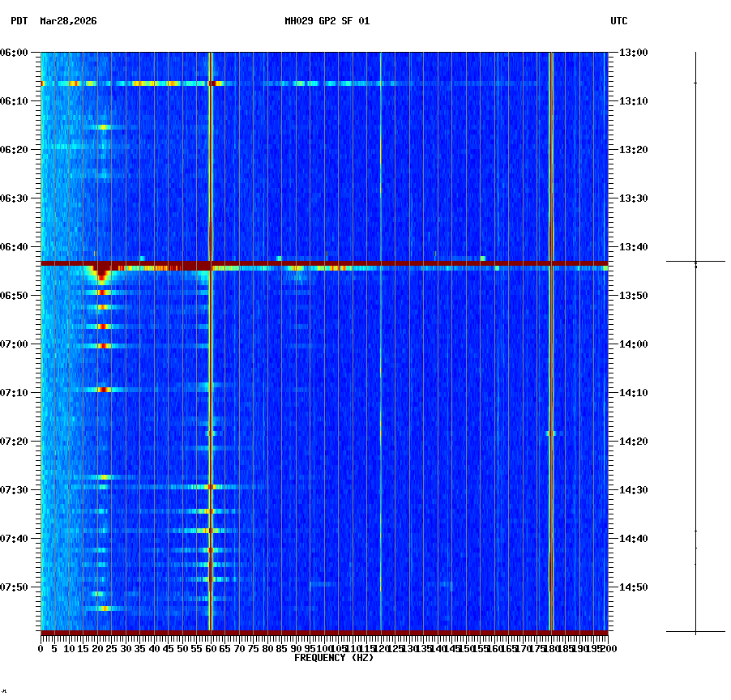Click the FREQUENCY (HZ) axis title

tap(334, 658)
